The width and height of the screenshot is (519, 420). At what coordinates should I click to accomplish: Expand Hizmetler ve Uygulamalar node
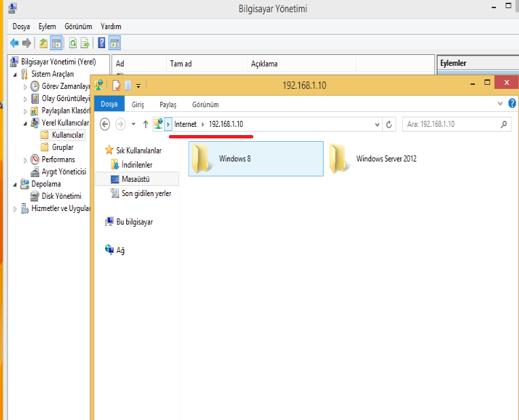[15, 209]
